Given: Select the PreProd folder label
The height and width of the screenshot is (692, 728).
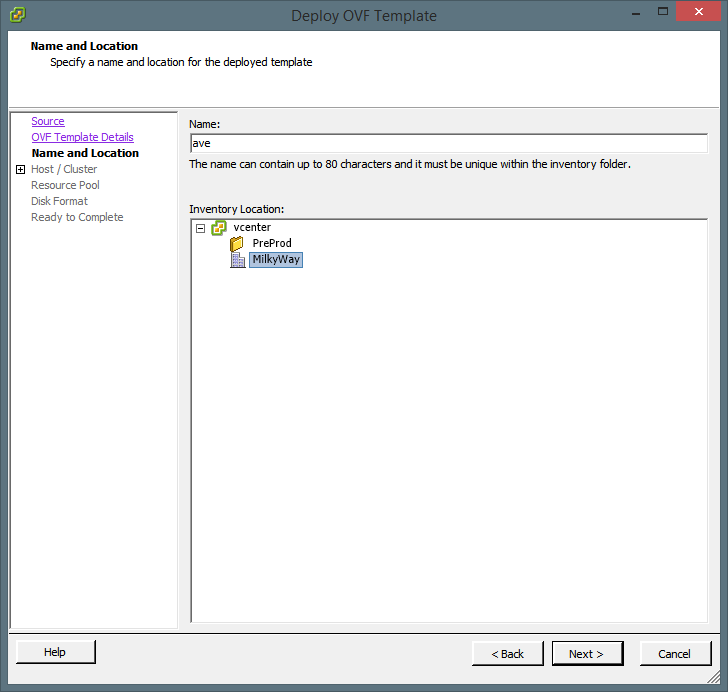Looking at the screenshot, I should [272, 244].
